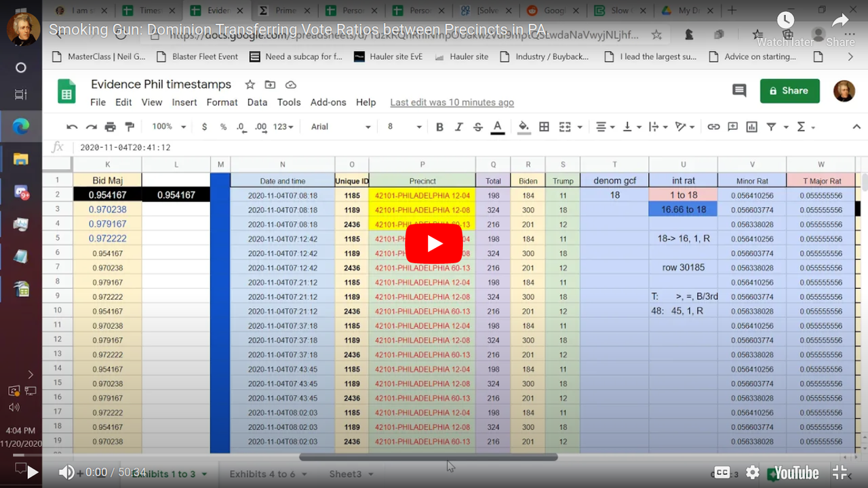Choose text color with underlined A
Image resolution: width=868 pixels, height=488 pixels.
click(497, 127)
